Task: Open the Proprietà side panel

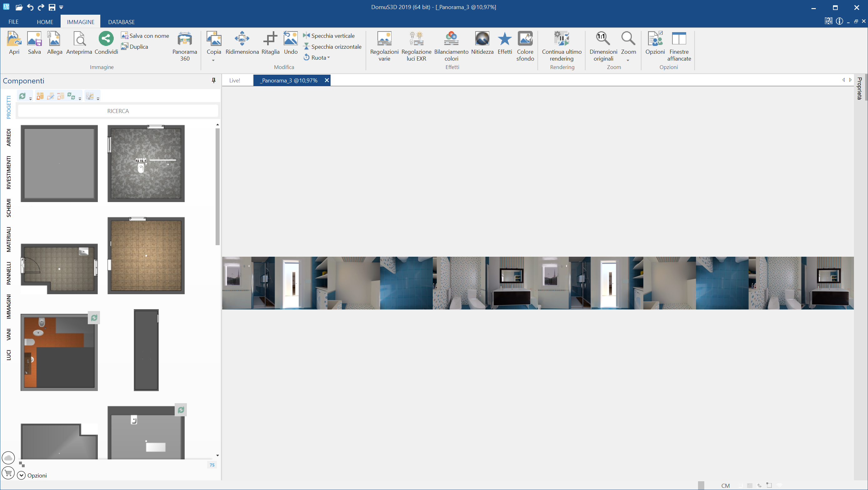Action: click(x=860, y=88)
